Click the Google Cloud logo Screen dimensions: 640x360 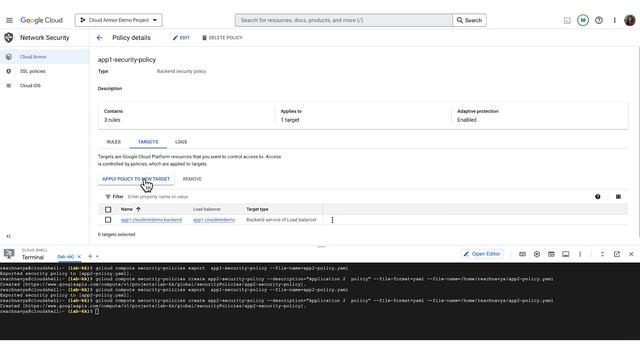(41, 20)
